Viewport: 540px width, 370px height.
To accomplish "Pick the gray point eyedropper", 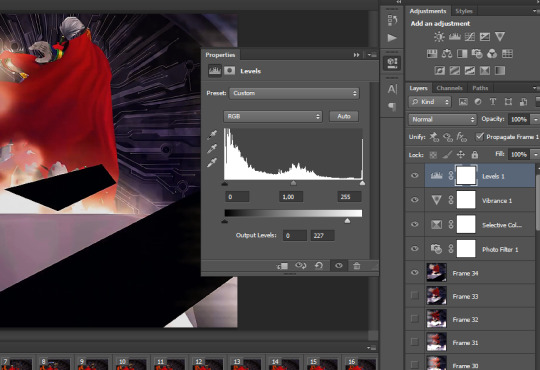I will click(x=212, y=148).
